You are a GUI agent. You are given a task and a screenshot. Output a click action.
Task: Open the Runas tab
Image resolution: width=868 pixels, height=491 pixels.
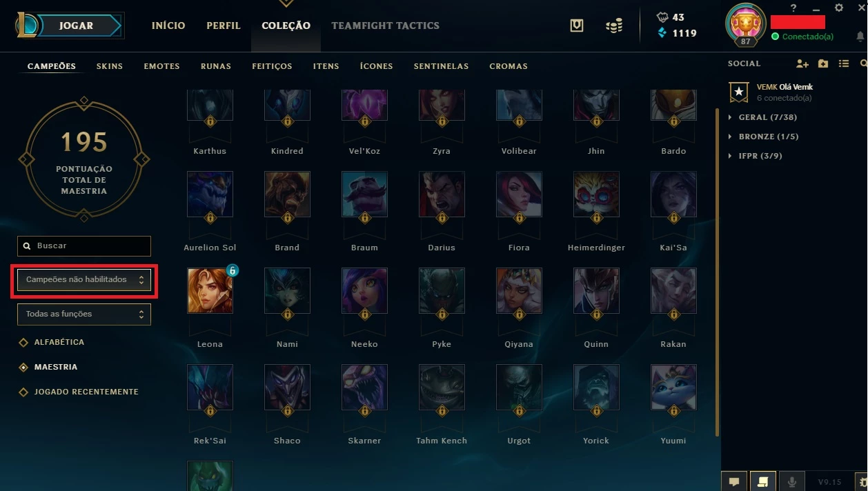point(216,66)
